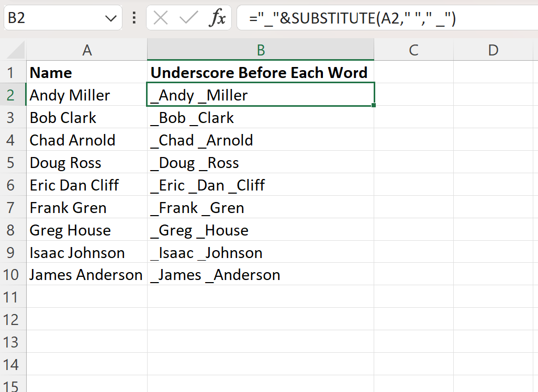Select column C header

[x=413, y=50]
